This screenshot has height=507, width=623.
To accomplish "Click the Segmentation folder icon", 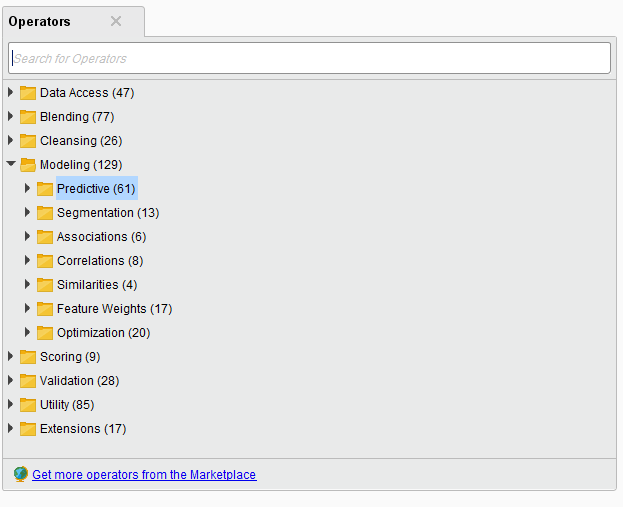I will (44, 213).
